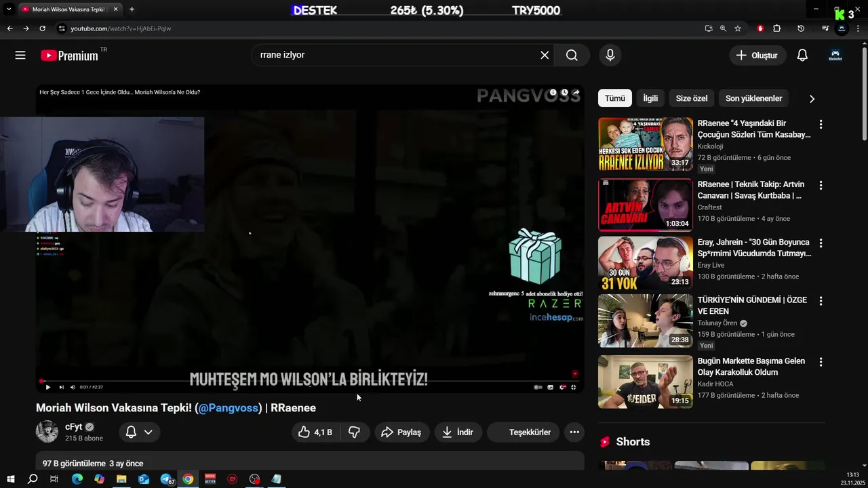Open the YouTube guide hamburger menu
The image size is (868, 488).
pyautogui.click(x=20, y=55)
